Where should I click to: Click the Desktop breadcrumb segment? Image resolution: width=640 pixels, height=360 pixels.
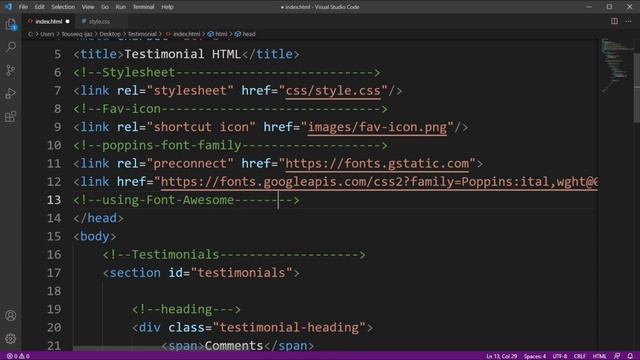click(x=110, y=34)
